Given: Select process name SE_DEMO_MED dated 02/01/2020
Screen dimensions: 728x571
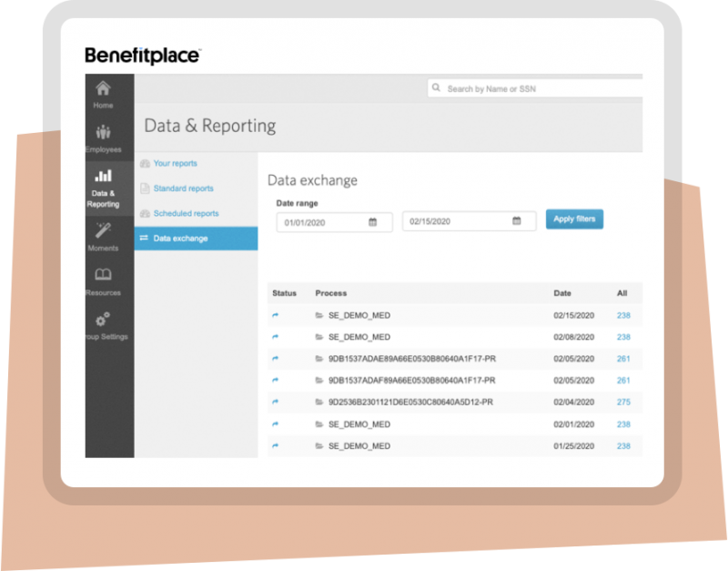Looking at the screenshot, I should click(359, 424).
